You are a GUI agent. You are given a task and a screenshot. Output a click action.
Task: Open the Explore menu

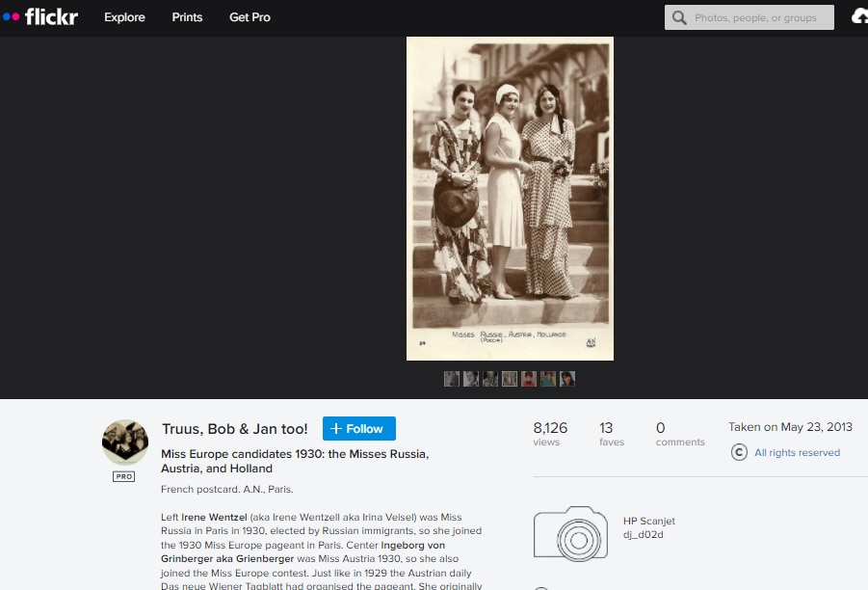[x=124, y=17]
